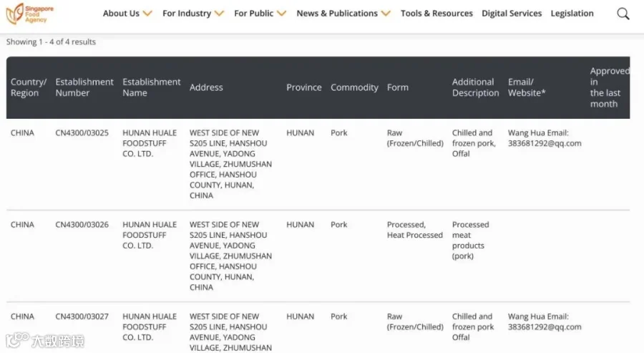This screenshot has height=353, width=644.
Task: Expand the For Public chevron
Action: click(x=281, y=14)
